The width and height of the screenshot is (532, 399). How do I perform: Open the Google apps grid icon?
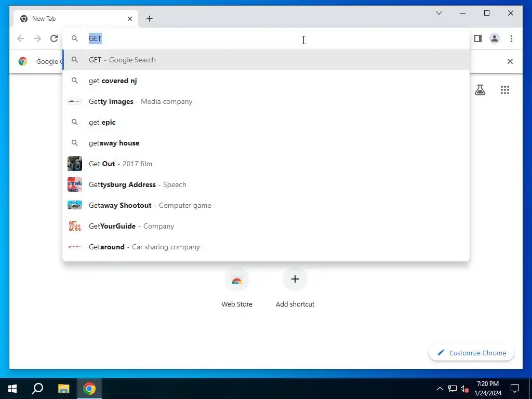tap(505, 90)
